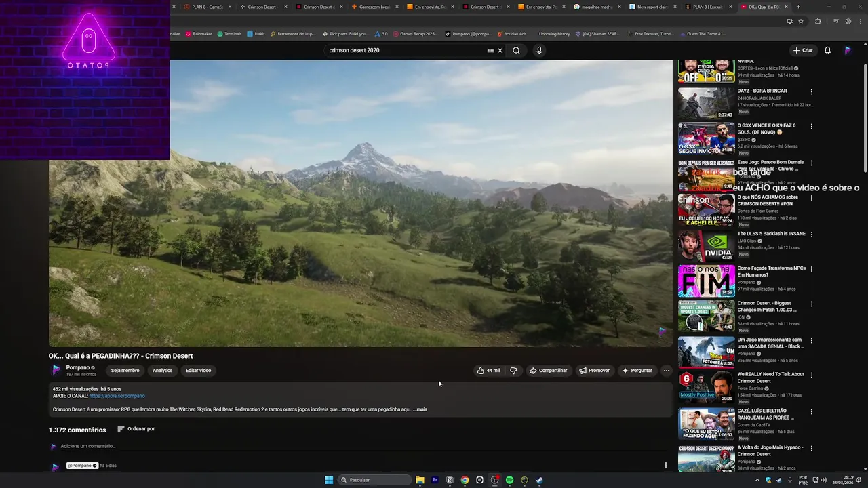Like the video showing 44 mil
868x488 pixels.
[488, 371]
